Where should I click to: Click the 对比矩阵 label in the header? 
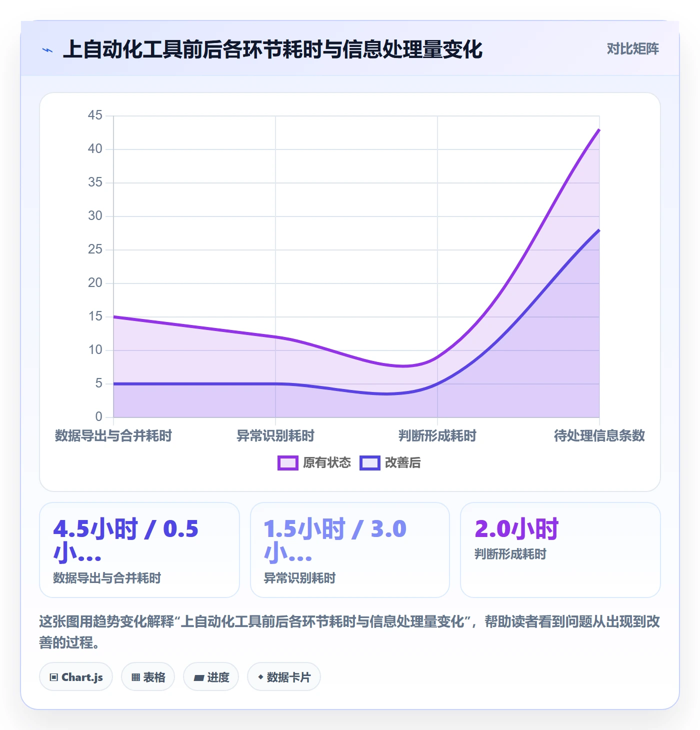click(x=633, y=49)
